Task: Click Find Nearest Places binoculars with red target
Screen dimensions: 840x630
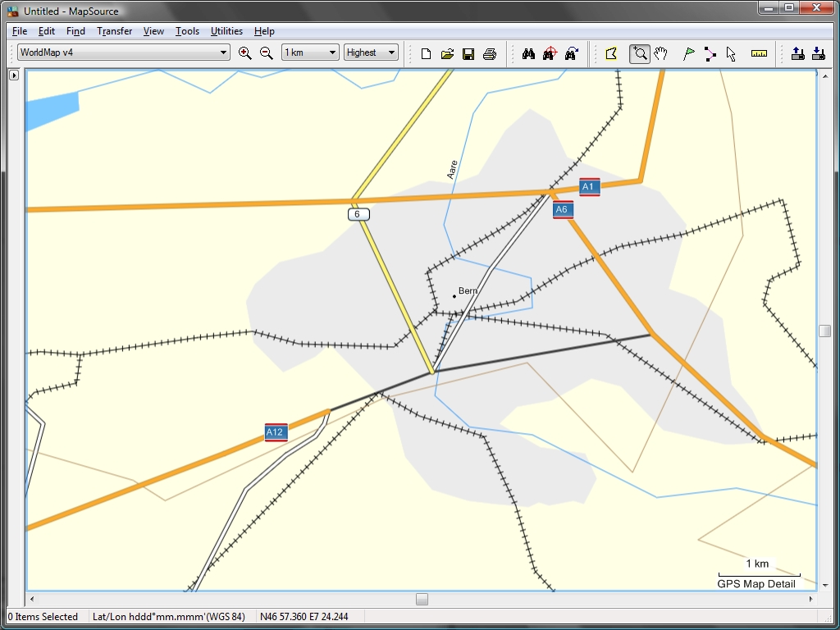Action: tap(550, 53)
